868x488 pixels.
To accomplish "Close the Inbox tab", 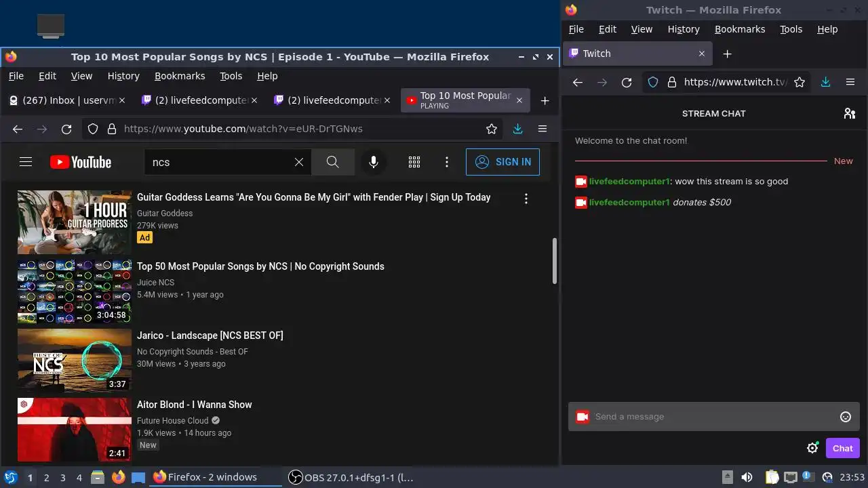I will click(122, 100).
